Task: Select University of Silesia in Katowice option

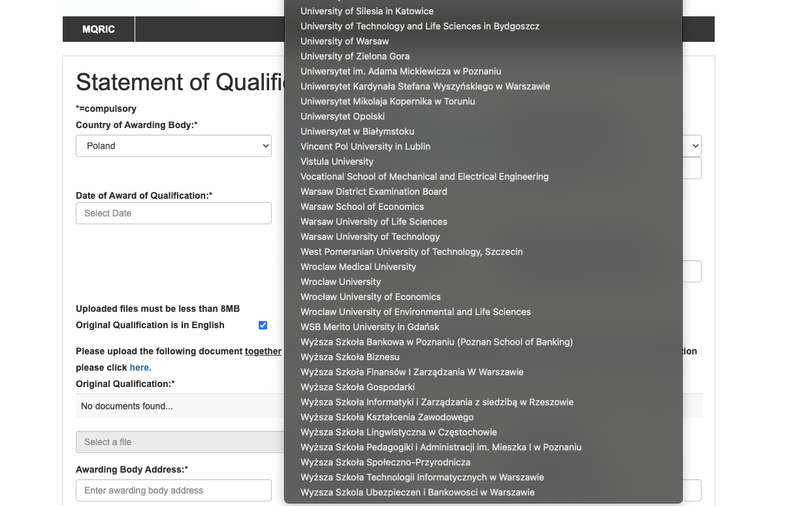Action: pos(483,11)
